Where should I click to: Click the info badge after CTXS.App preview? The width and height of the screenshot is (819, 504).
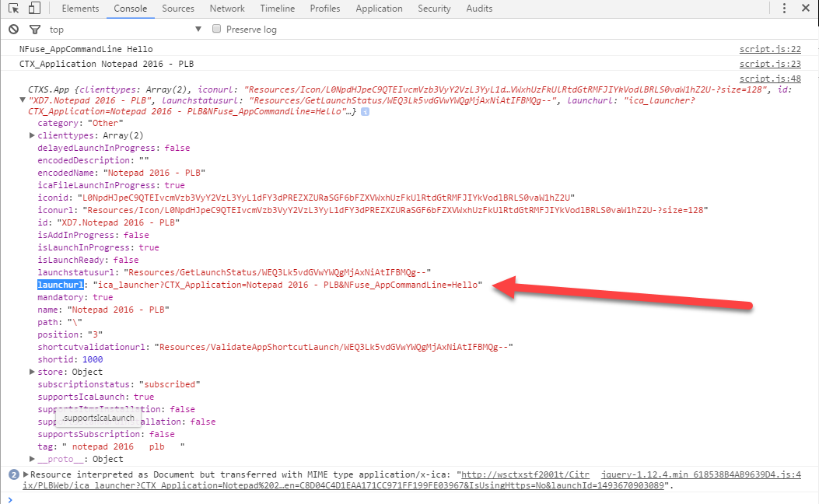click(x=366, y=112)
